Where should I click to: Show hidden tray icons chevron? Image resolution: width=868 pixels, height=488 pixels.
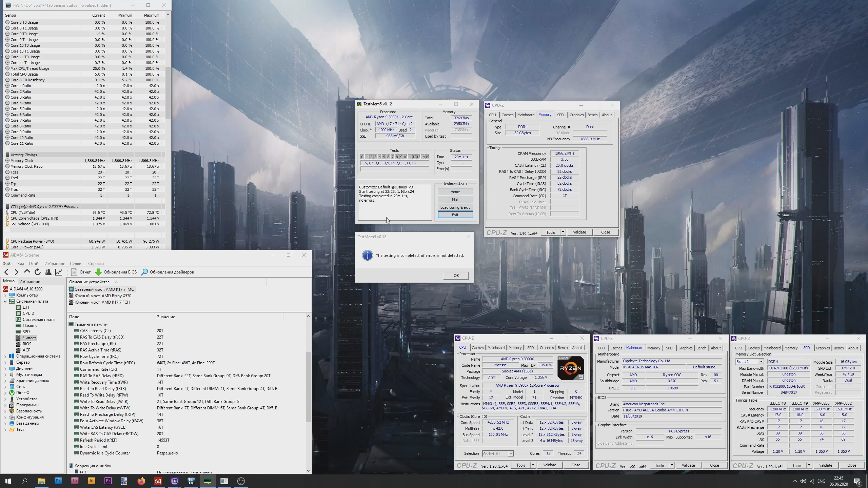[795, 481]
